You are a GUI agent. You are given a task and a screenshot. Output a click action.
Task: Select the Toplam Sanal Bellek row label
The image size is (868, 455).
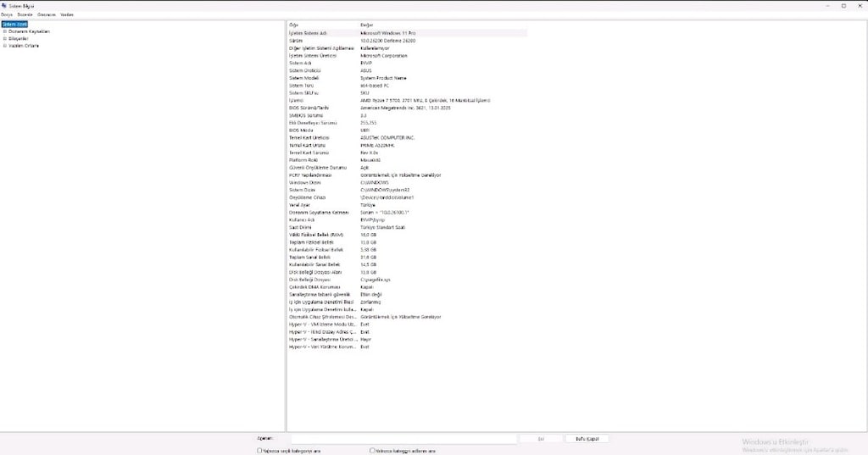309,258
